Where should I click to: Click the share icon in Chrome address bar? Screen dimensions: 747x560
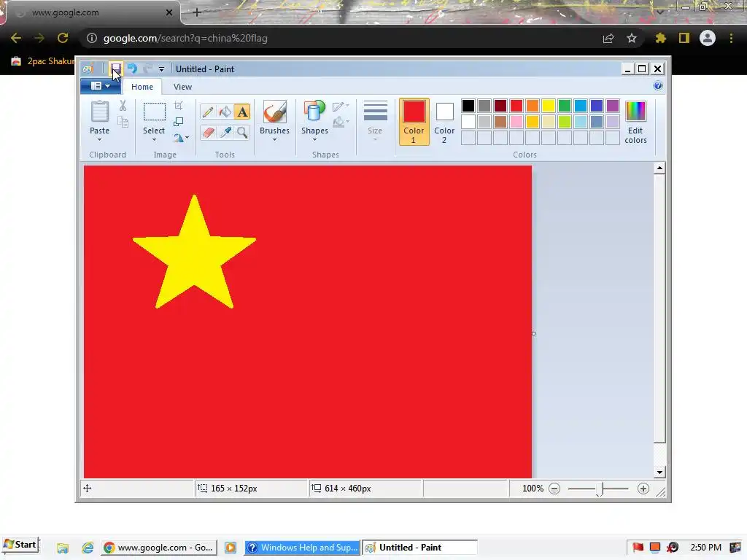coord(608,38)
